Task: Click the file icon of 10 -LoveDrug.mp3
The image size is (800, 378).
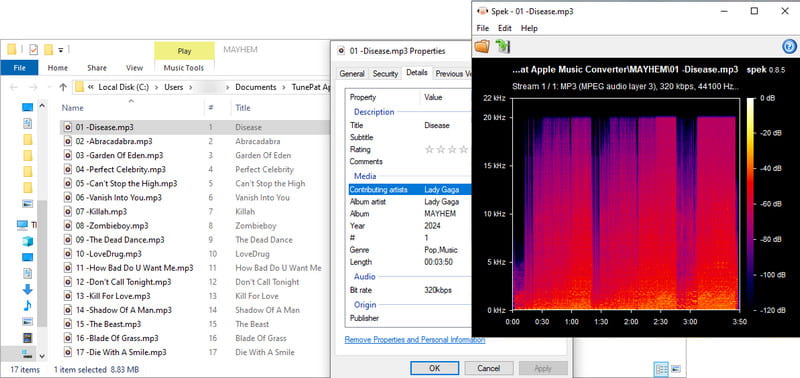Action: [68, 254]
